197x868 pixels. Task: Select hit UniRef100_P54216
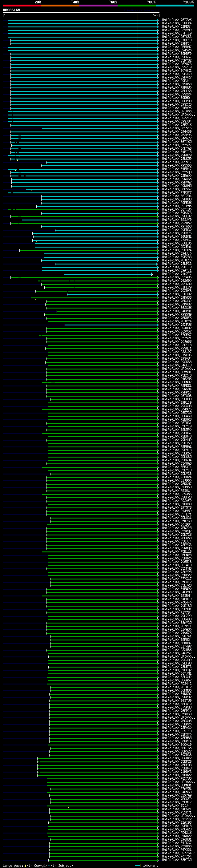point(176,833)
